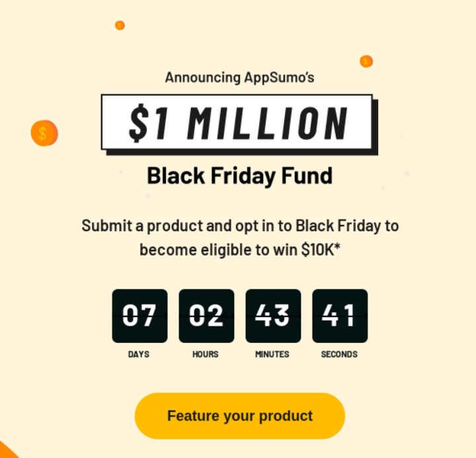Click the Feature your product button

[x=240, y=416]
